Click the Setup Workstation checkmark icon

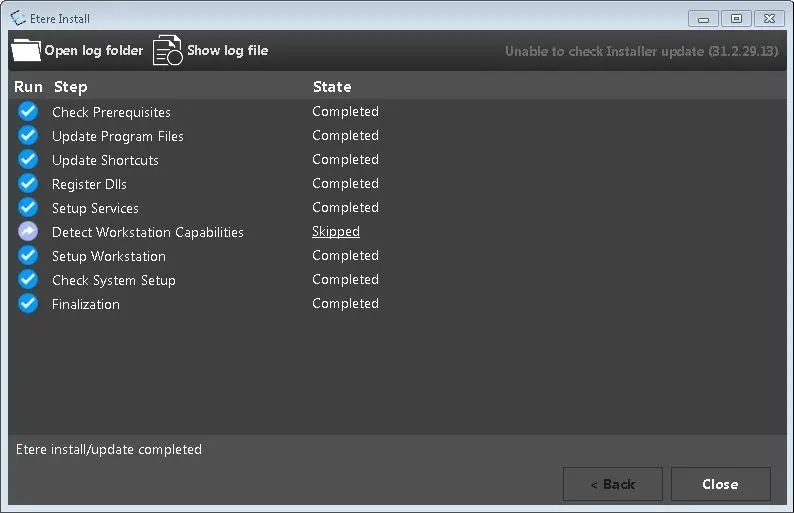(28, 256)
